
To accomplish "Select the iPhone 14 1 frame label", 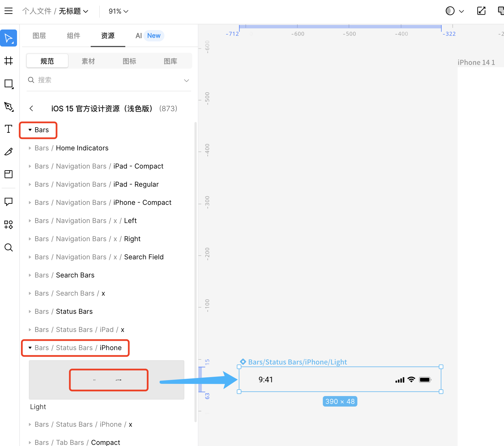I will tap(476, 62).
